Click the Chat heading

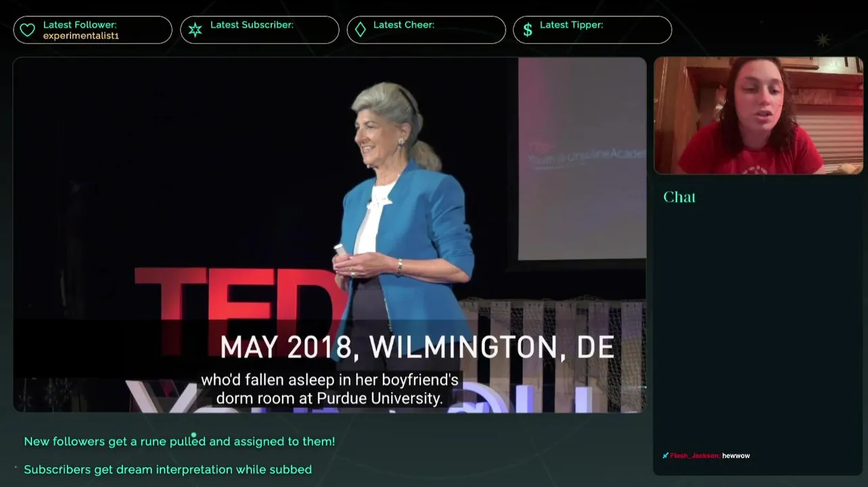[x=679, y=197]
